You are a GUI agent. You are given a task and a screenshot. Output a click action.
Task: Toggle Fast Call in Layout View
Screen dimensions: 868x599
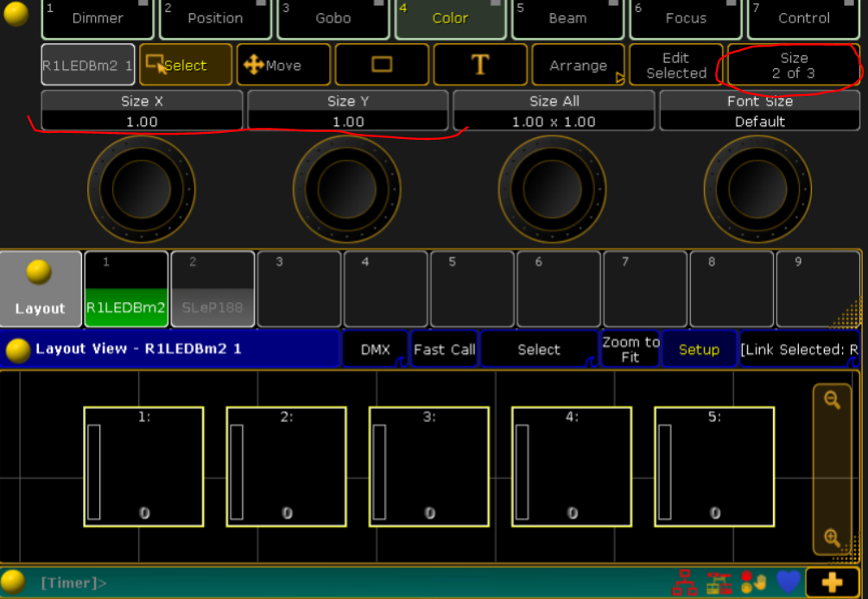pos(445,349)
